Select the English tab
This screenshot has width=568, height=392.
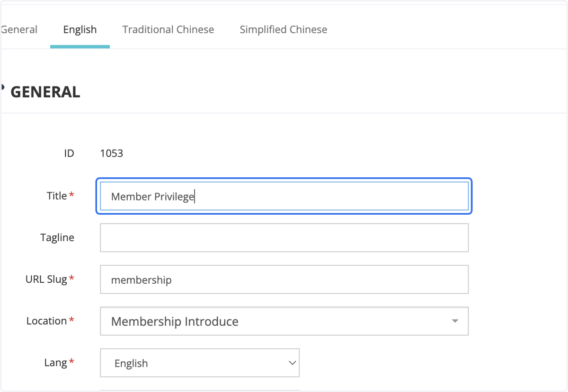[80, 29]
